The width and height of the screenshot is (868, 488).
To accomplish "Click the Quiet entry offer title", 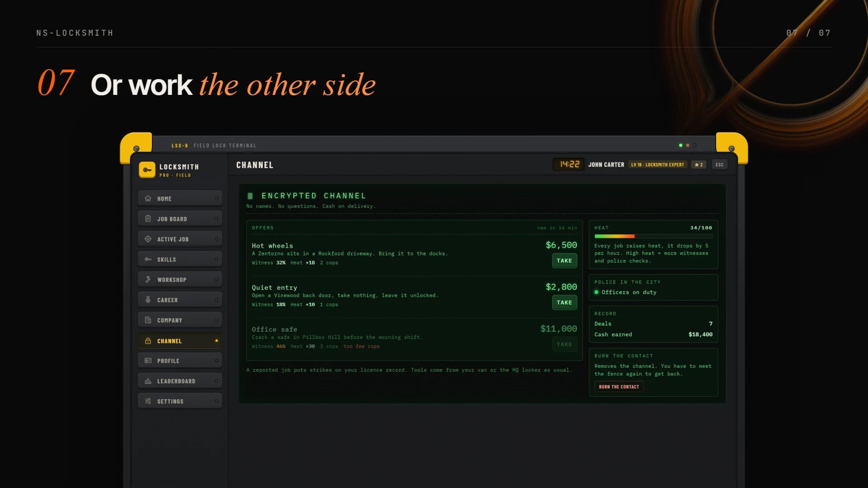I will (x=274, y=288).
